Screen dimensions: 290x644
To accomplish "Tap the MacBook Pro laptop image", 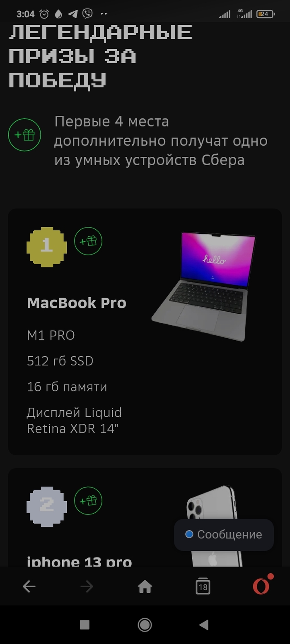I will click(204, 286).
